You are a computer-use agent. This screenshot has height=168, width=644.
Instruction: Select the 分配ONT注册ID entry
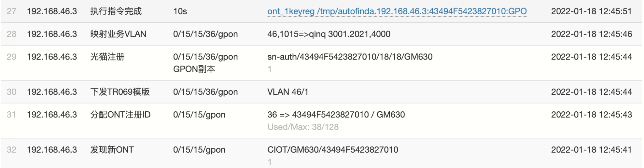(x=120, y=115)
